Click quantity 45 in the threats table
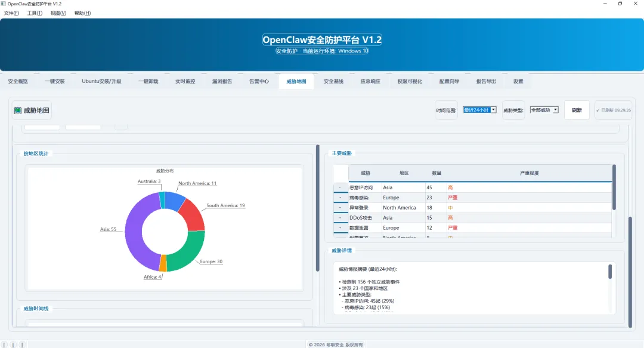This screenshot has height=348, width=644. tap(436, 187)
